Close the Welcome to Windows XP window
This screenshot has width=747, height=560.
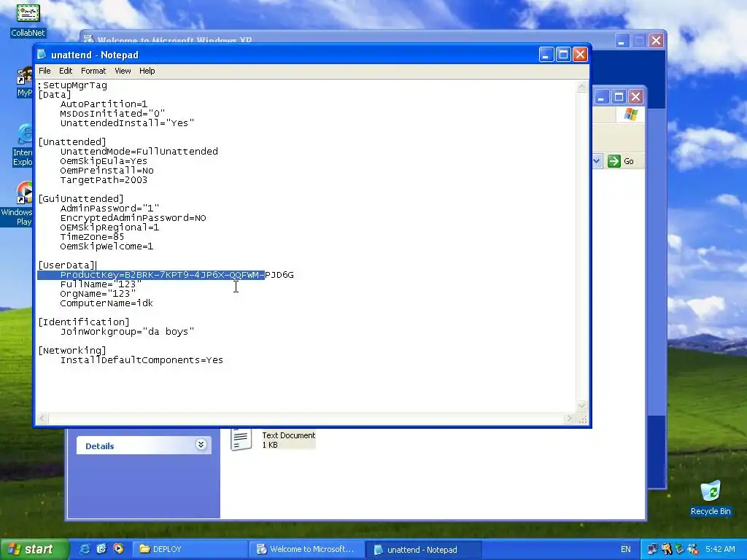(656, 41)
